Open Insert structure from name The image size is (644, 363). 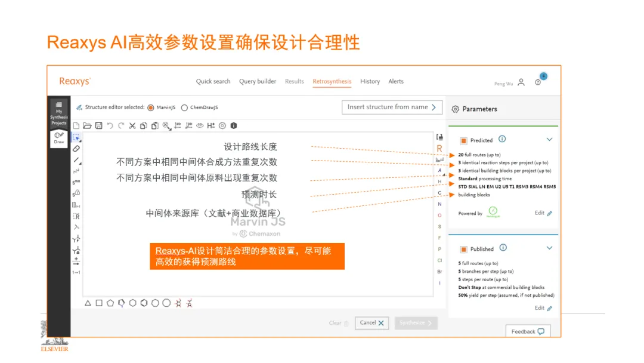[392, 107]
